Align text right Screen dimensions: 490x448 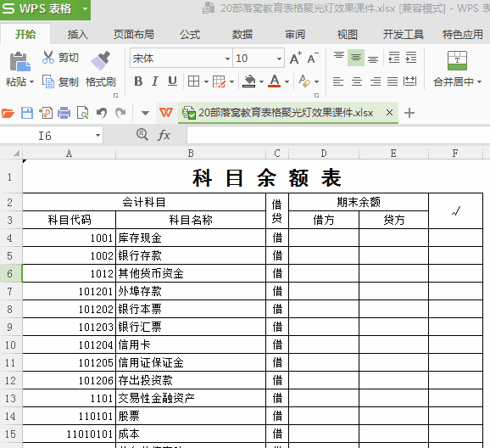(375, 81)
